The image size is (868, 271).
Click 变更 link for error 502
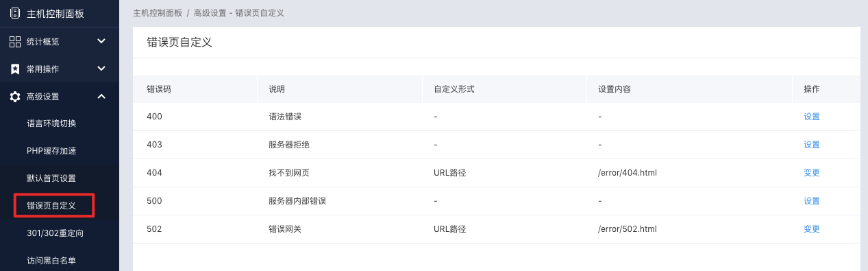tap(812, 229)
